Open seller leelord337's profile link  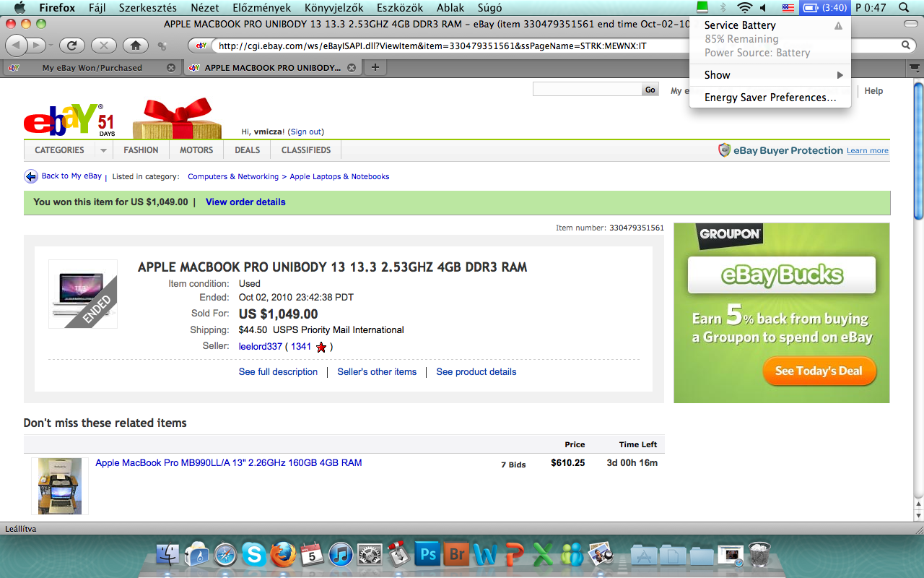(x=261, y=347)
